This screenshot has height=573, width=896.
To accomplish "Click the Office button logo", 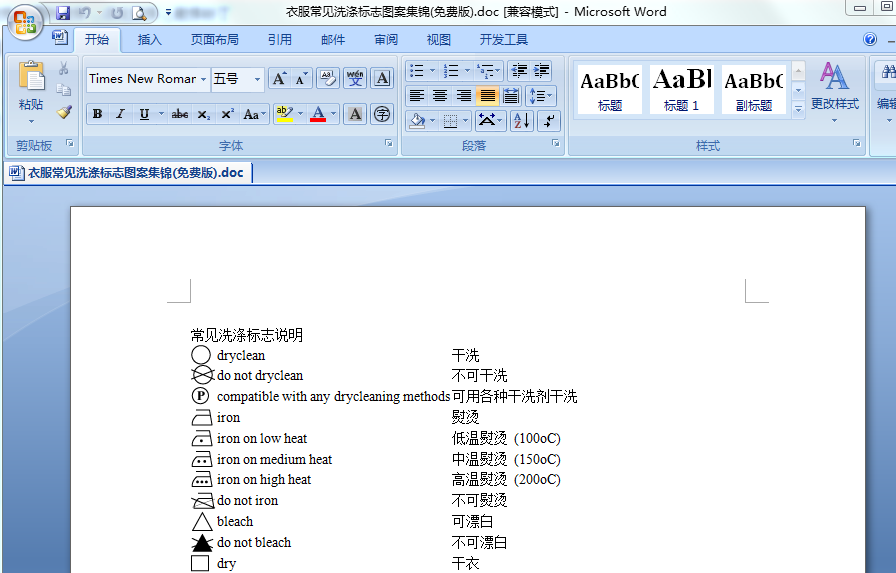I will (x=25, y=22).
